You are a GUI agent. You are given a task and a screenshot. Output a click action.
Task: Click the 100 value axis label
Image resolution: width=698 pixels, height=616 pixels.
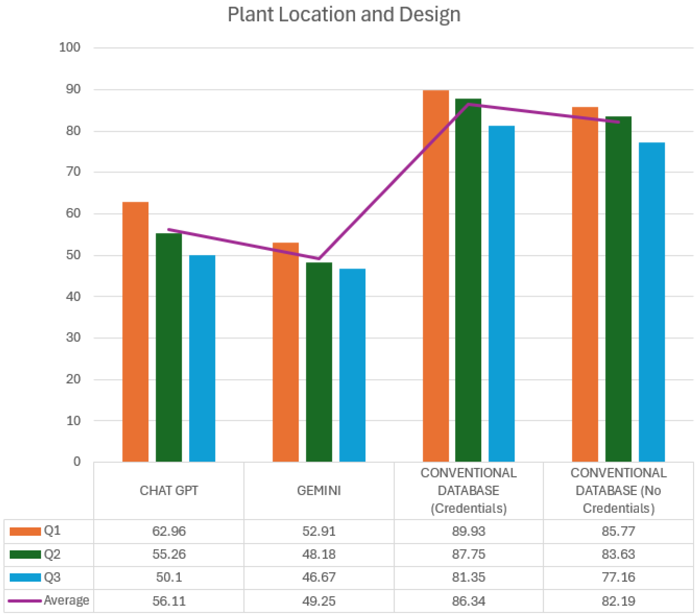click(70, 47)
